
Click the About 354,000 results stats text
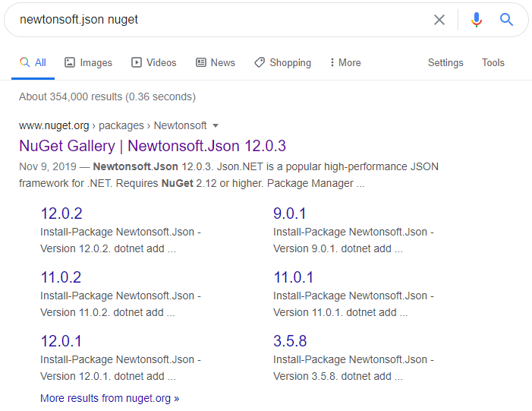pos(107,96)
